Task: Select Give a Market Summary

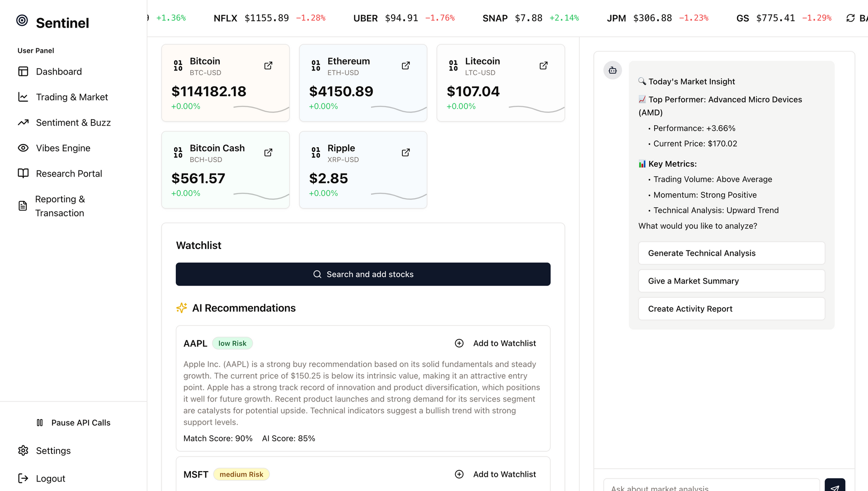Action: tap(731, 281)
